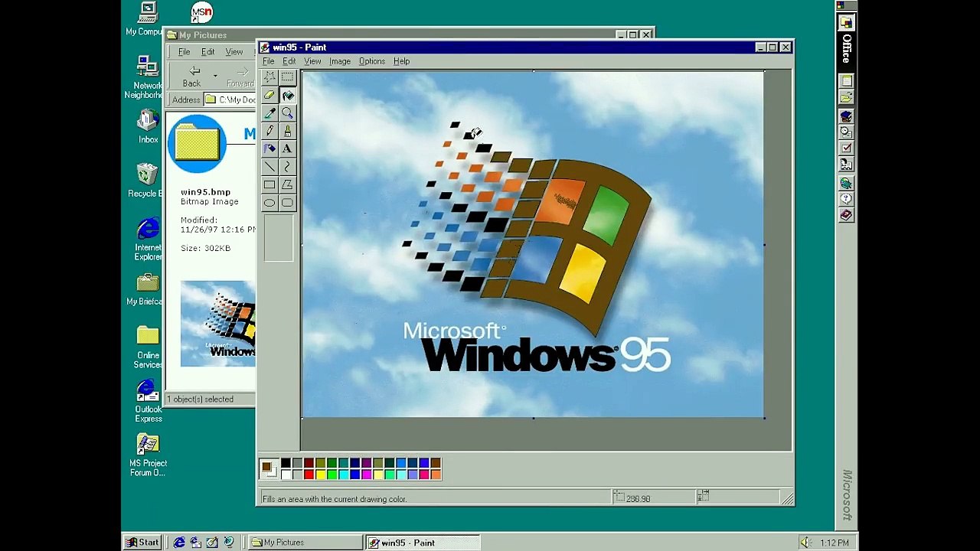Click the win95.bmp file name text
Screen dimensions: 980x551
205,192
